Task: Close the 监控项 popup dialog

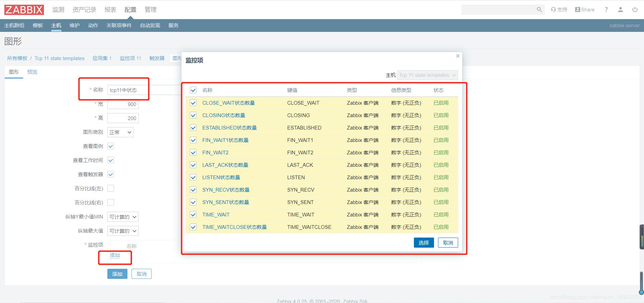Action: [458, 56]
